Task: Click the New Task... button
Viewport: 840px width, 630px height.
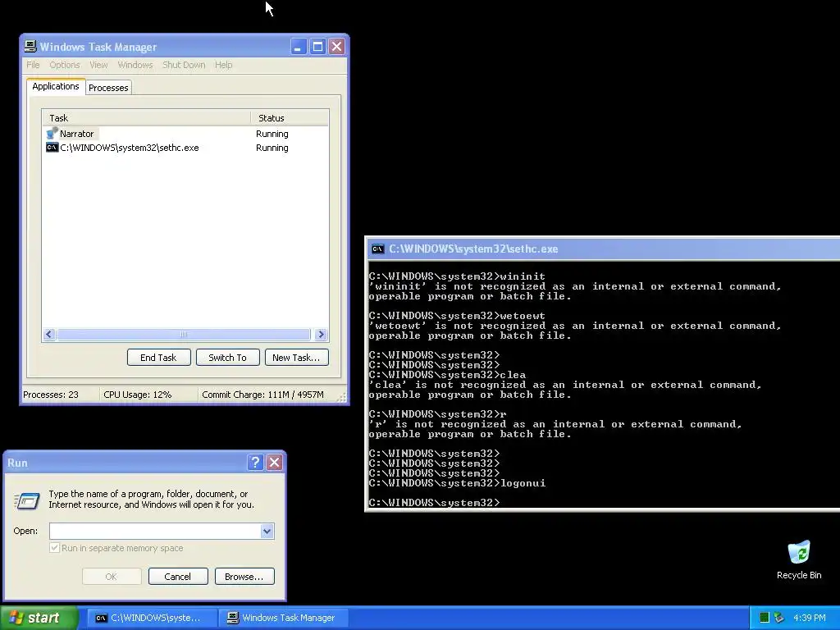Action: (x=296, y=358)
